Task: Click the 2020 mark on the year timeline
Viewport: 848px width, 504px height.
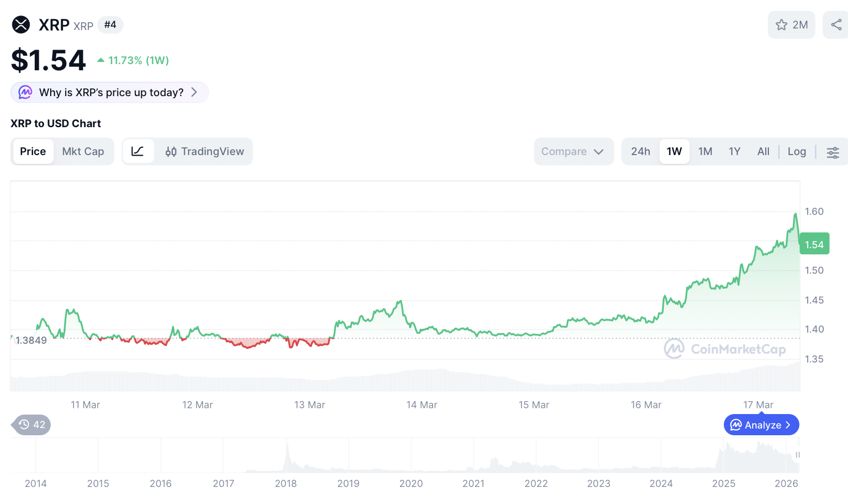Action: (411, 483)
